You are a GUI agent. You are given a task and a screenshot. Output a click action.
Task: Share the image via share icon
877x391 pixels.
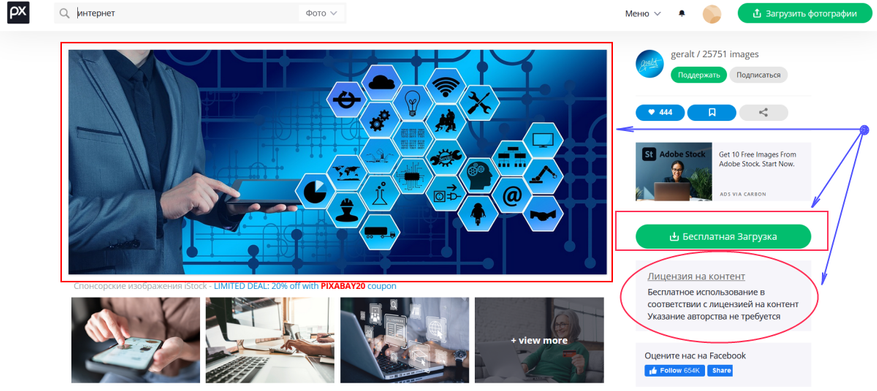click(763, 112)
